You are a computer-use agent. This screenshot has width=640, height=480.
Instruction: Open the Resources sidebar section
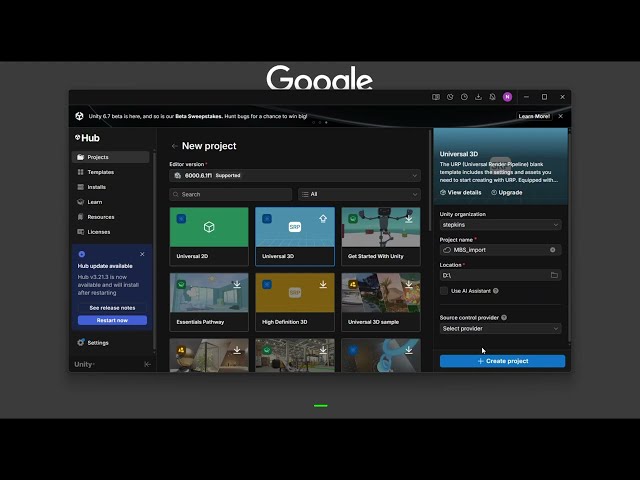[111, 217]
